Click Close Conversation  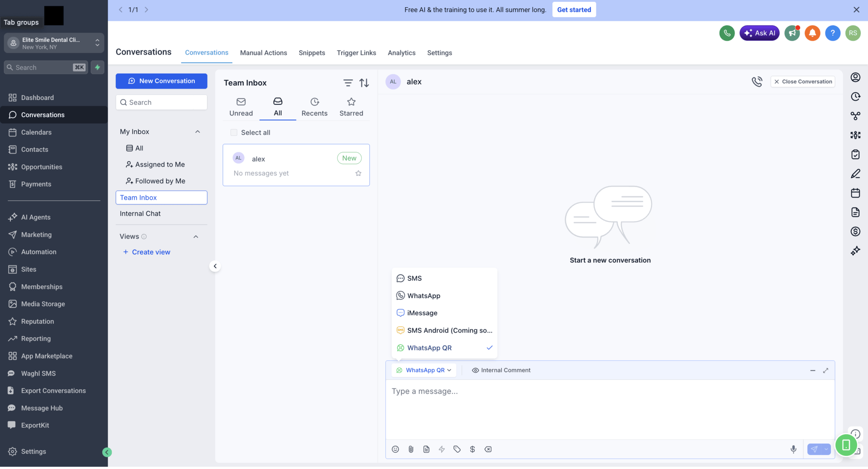(802, 82)
